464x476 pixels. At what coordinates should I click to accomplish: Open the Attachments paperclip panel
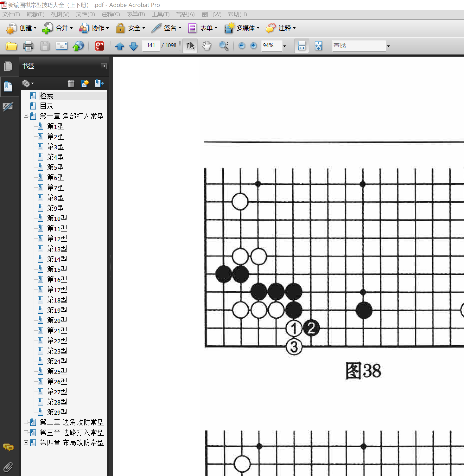coord(8,467)
